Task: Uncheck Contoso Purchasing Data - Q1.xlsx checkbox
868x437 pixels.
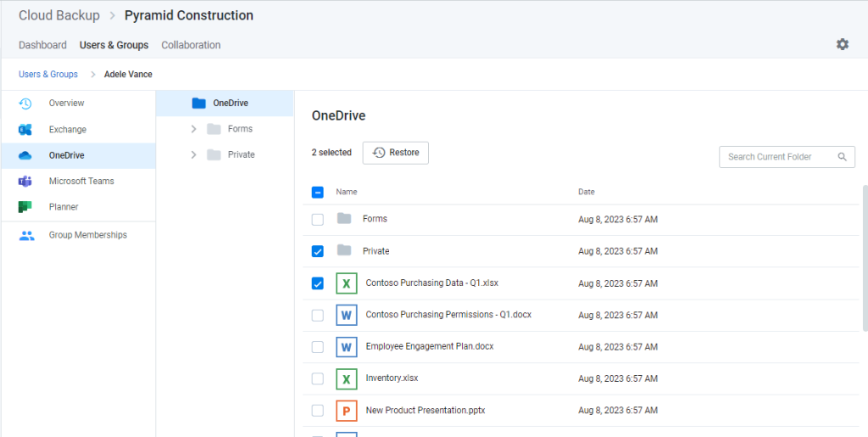Action: point(318,283)
